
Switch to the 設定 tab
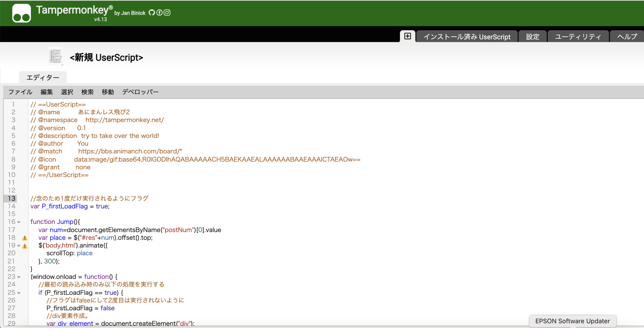(533, 37)
